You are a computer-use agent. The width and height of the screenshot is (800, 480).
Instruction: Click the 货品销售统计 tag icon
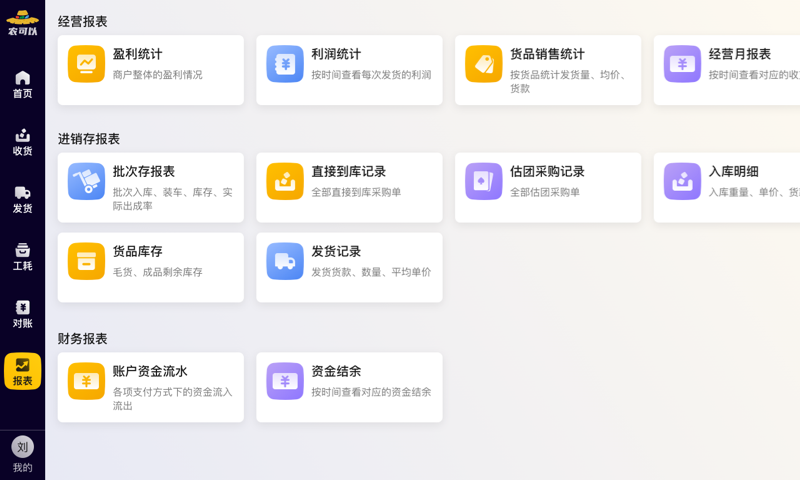coord(484,64)
